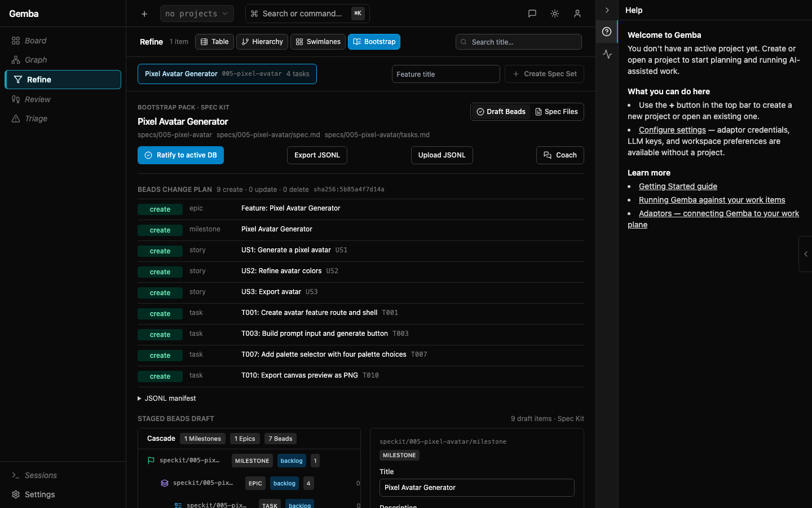Viewport: 812px width, 508px height.
Task: Expand the JSONL manifest disclosure
Action: [x=167, y=398]
